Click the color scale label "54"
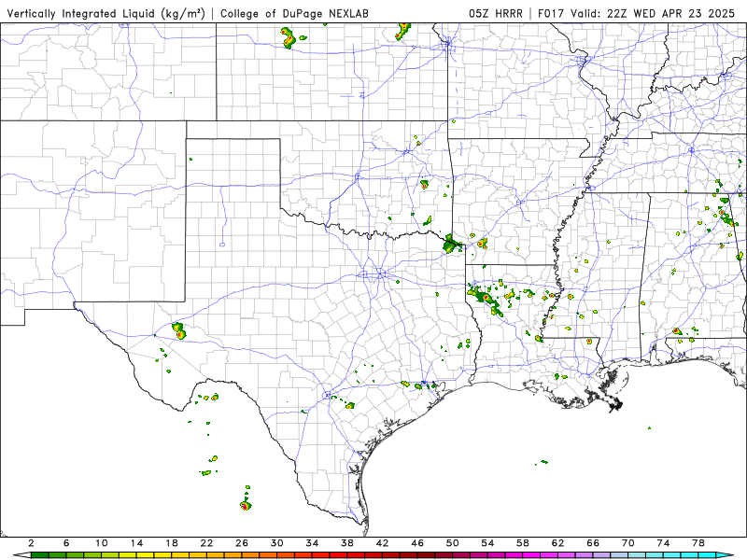The width and height of the screenshot is (747, 560). coord(487,543)
